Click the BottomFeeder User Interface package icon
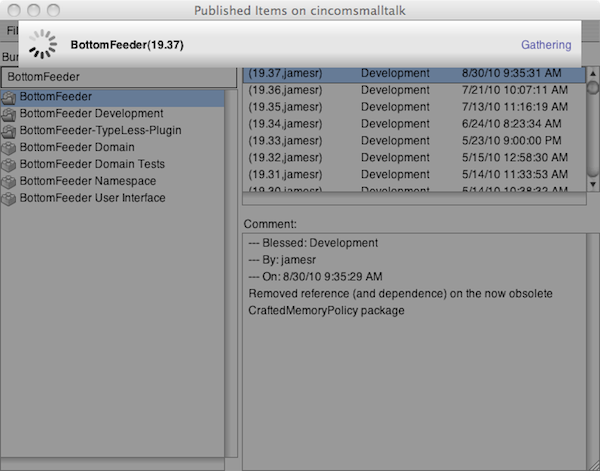 coord(9,199)
